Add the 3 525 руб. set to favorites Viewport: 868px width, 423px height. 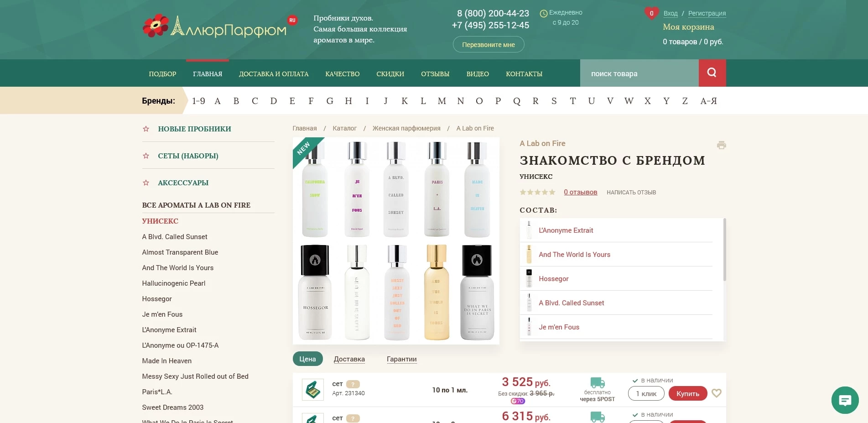(x=717, y=393)
